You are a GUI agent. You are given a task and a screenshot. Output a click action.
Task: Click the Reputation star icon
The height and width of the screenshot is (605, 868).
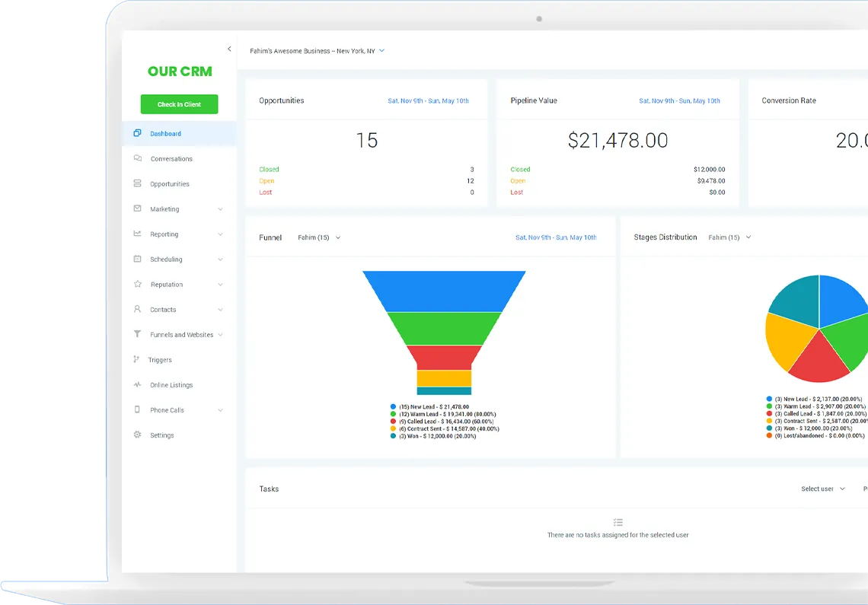coord(137,284)
